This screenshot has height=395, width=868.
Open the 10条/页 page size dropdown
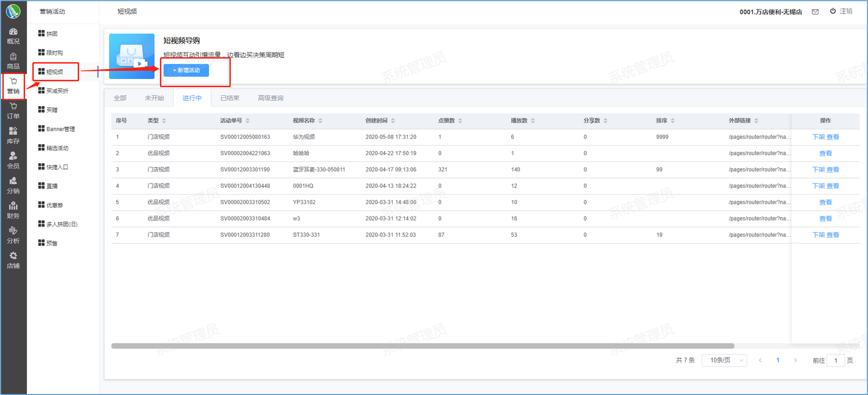pos(724,360)
